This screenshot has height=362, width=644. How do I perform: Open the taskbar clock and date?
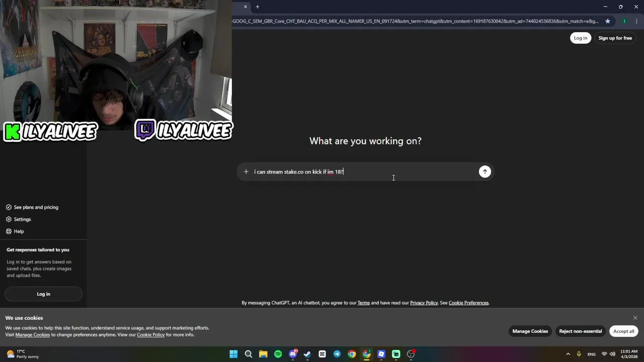[629, 354]
